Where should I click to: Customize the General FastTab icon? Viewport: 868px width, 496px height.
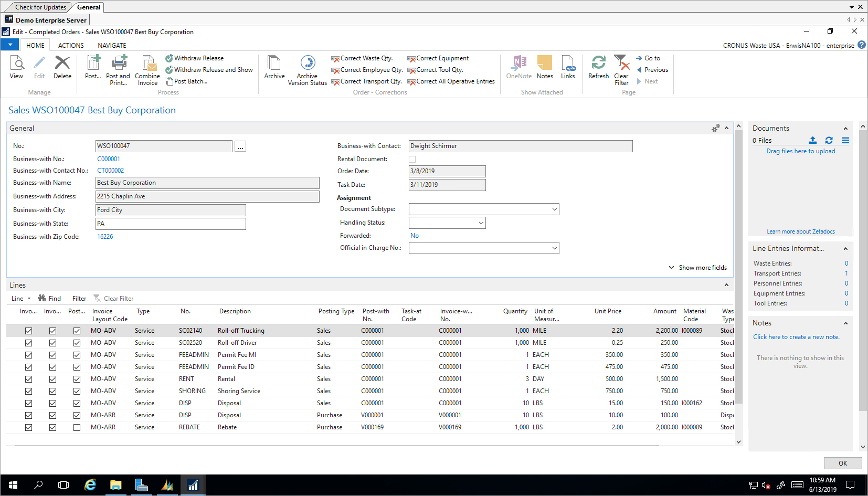[x=715, y=128]
